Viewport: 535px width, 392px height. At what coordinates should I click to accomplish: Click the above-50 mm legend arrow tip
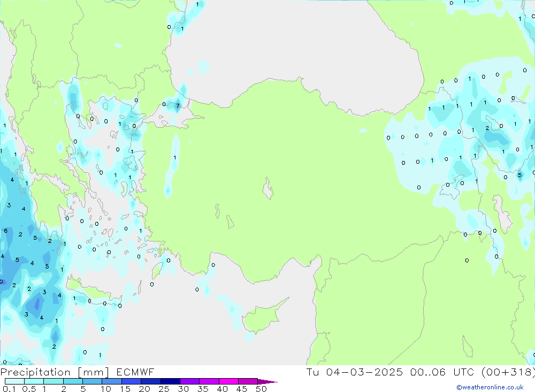(267, 382)
